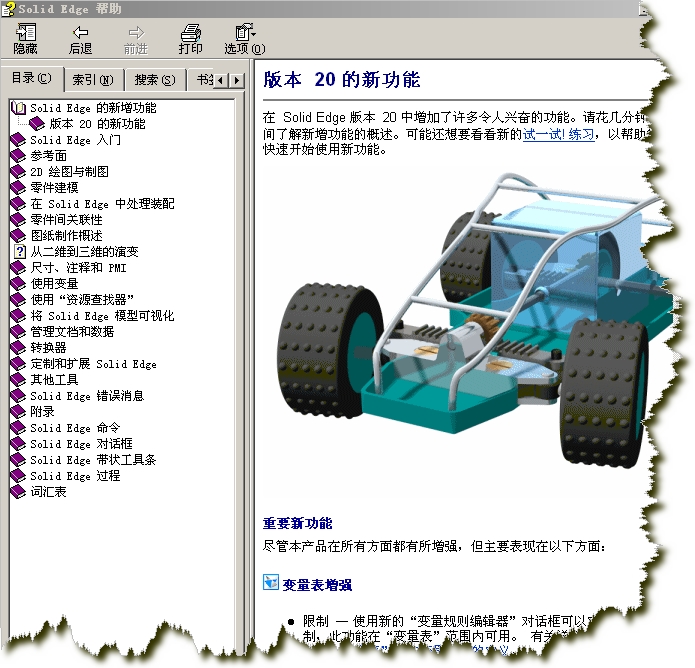Follow the '试一试! 练习' hyperlink
This screenshot has height=668, width=695.
point(558,134)
